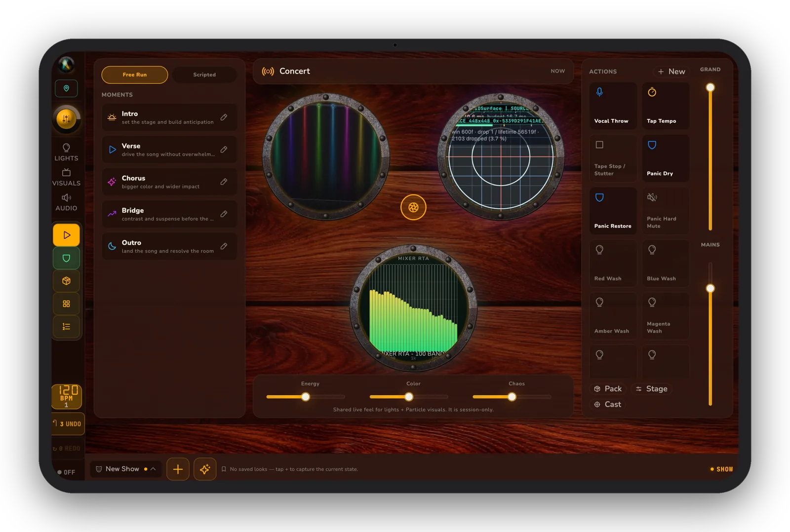This screenshot has height=532, width=790.
Task: Click the sparkle magic button
Action: (x=205, y=469)
